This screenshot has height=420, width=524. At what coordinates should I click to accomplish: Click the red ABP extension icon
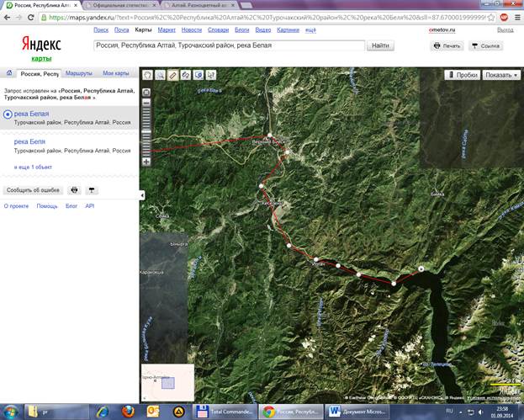(504, 18)
